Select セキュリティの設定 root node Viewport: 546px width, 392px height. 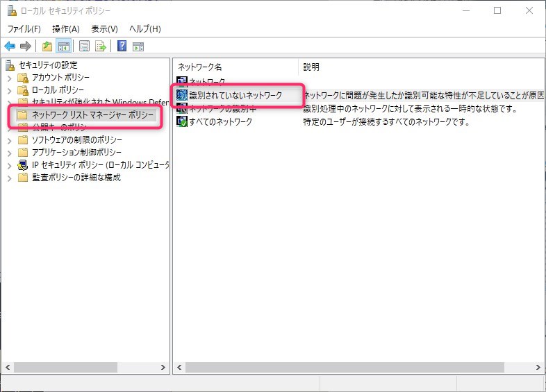(48, 65)
